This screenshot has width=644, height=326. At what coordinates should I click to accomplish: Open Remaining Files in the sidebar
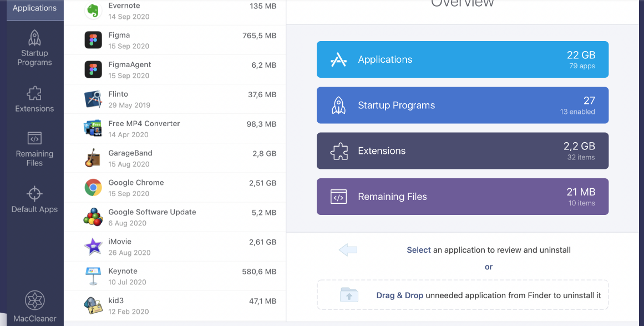tap(34, 148)
